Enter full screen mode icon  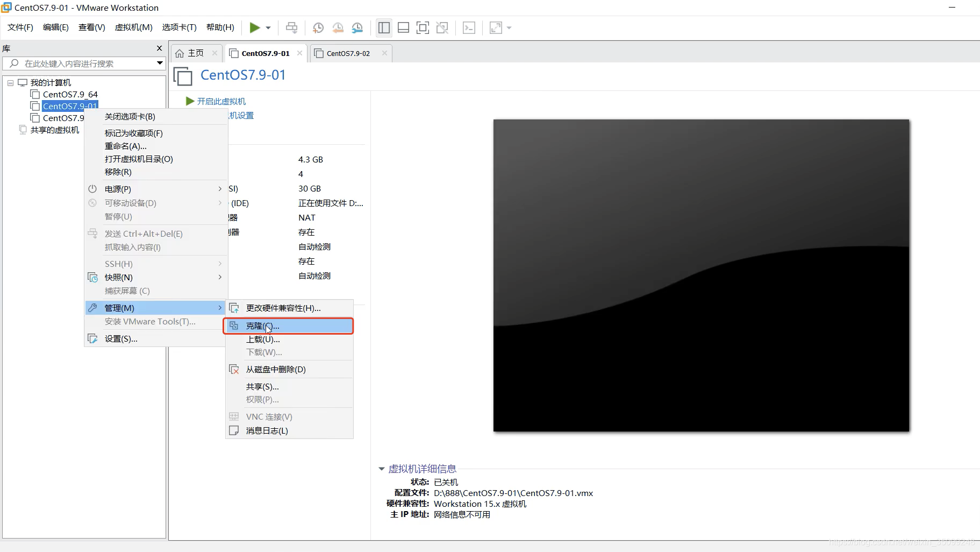[x=423, y=27]
